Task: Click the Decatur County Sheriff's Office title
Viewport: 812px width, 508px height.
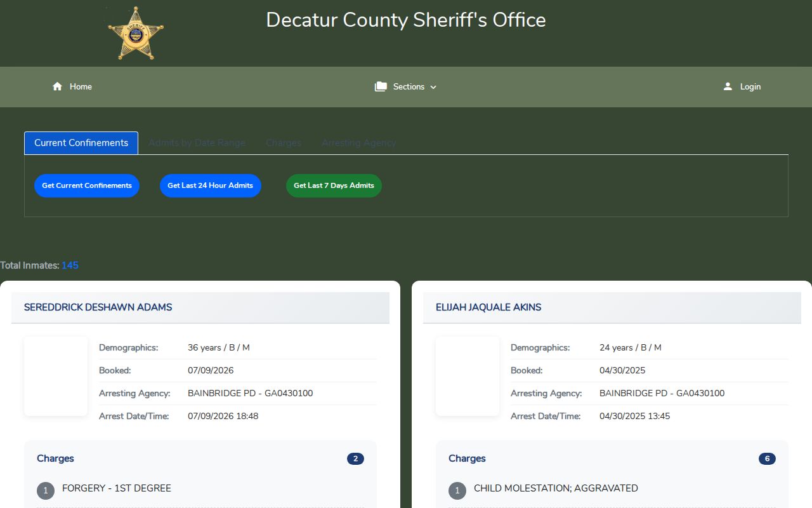Action: tap(406, 20)
